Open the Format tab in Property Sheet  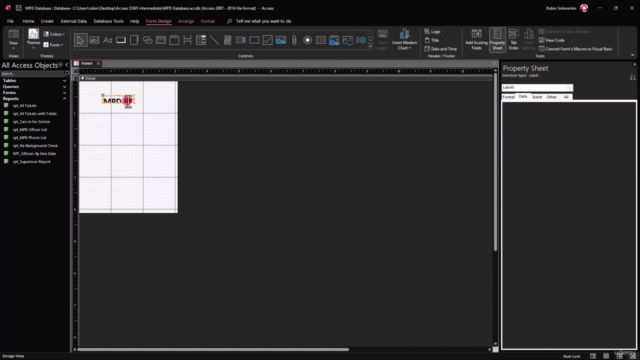[x=508, y=97]
